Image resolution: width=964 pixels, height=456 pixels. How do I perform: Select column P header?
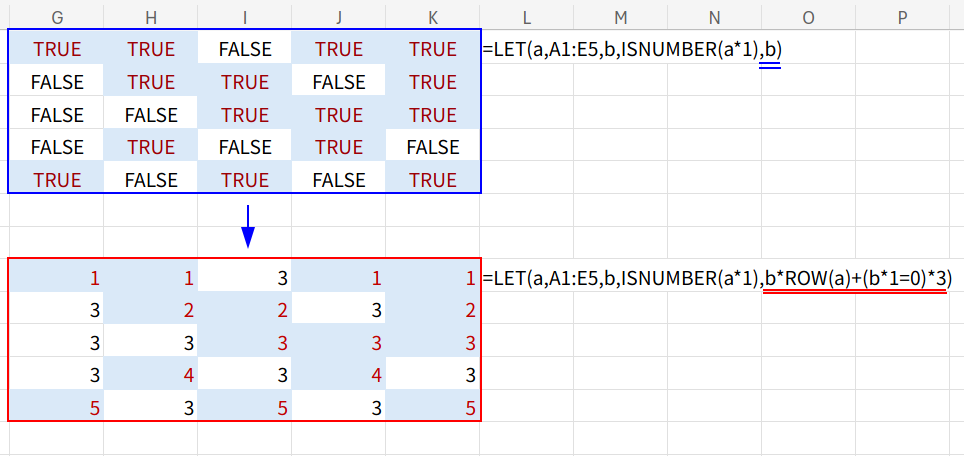point(902,15)
